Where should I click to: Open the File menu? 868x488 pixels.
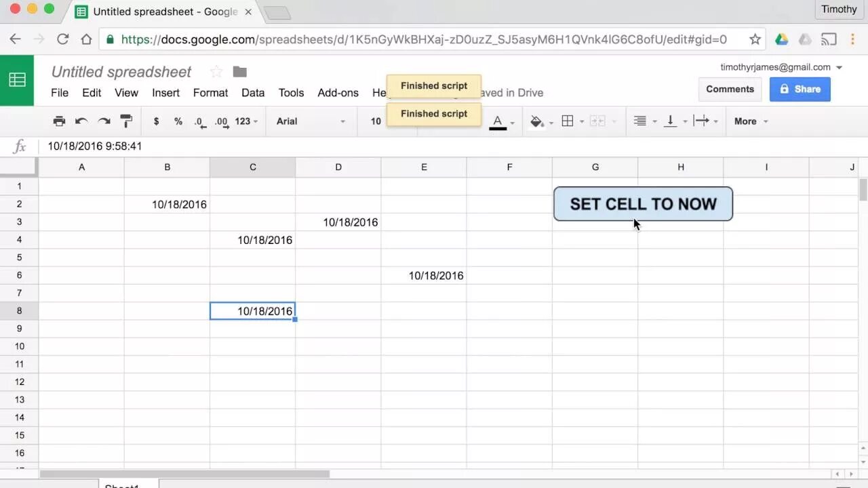(60, 93)
